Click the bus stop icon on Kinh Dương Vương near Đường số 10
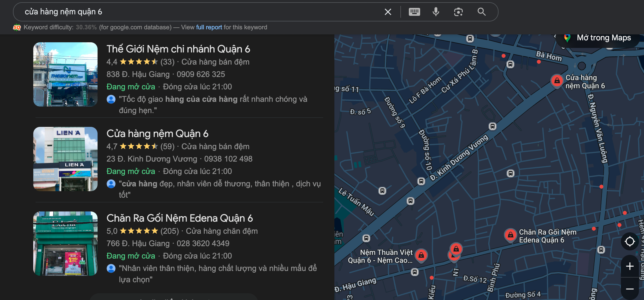This screenshot has height=300, width=644. point(421,181)
